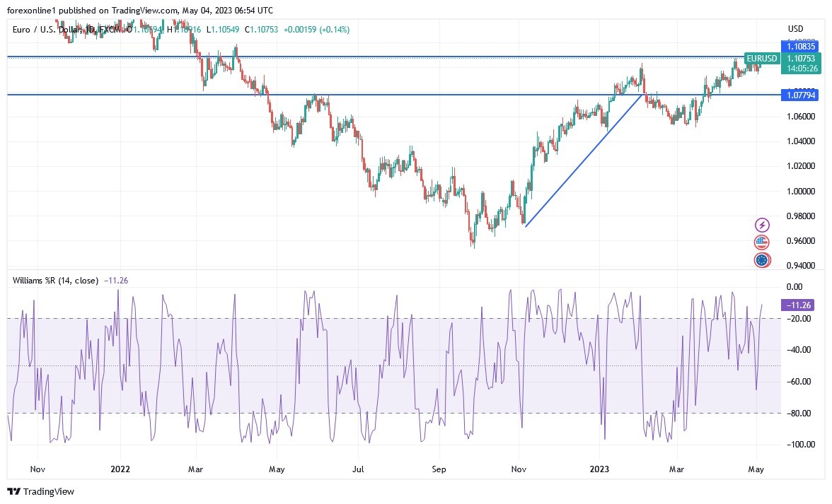Click the 1.04000 price axis label
The height and width of the screenshot is (504, 832).
801,141
